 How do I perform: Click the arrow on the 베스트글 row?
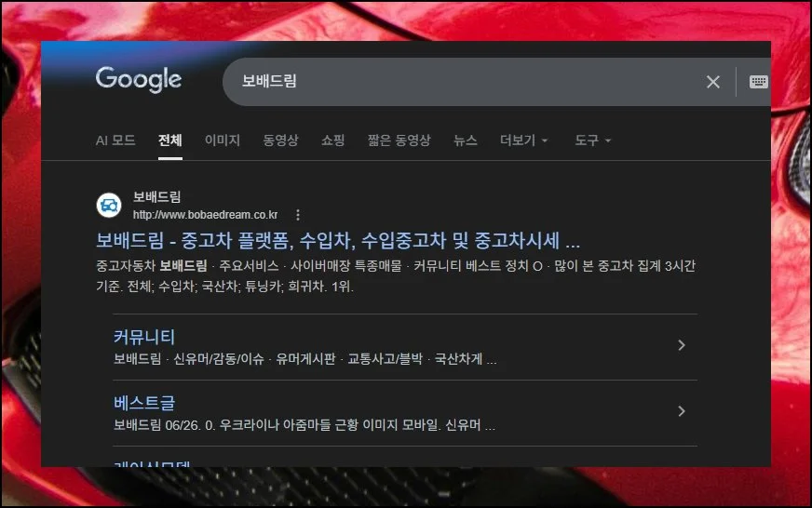682,411
